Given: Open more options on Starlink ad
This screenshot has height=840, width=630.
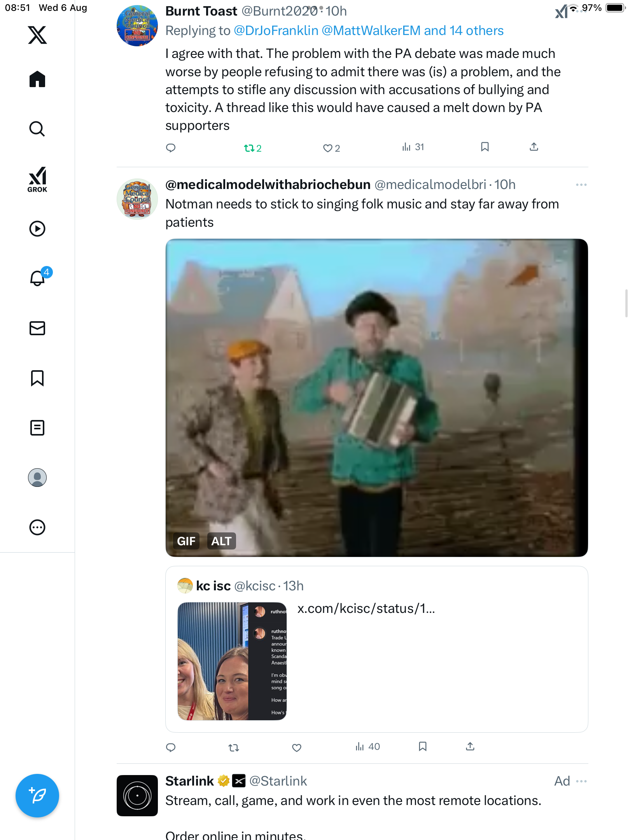Looking at the screenshot, I should (581, 781).
